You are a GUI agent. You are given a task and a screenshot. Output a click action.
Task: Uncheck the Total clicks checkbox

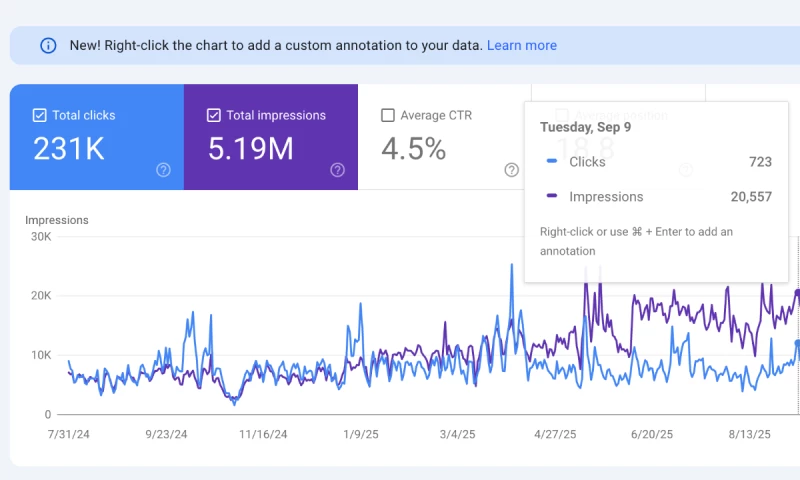(40, 115)
